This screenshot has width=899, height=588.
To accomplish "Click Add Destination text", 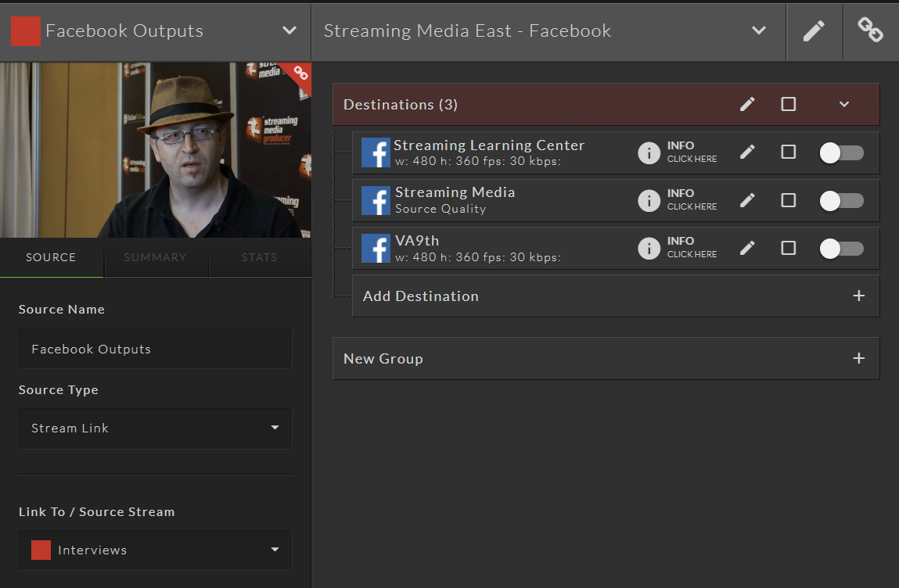I will coord(421,296).
